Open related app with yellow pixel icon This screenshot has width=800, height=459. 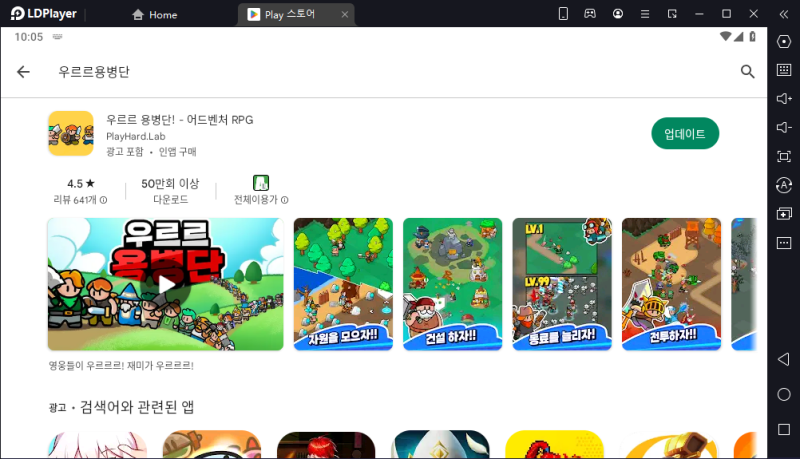click(554, 444)
